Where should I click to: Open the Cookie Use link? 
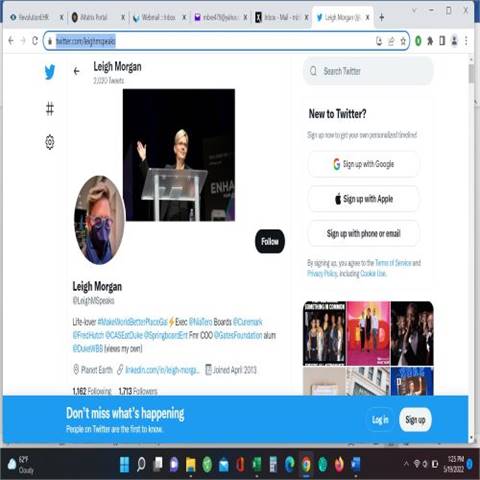373,274
